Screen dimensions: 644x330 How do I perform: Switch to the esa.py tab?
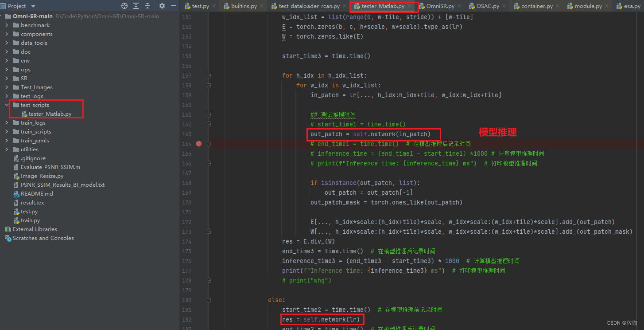tap(632, 6)
